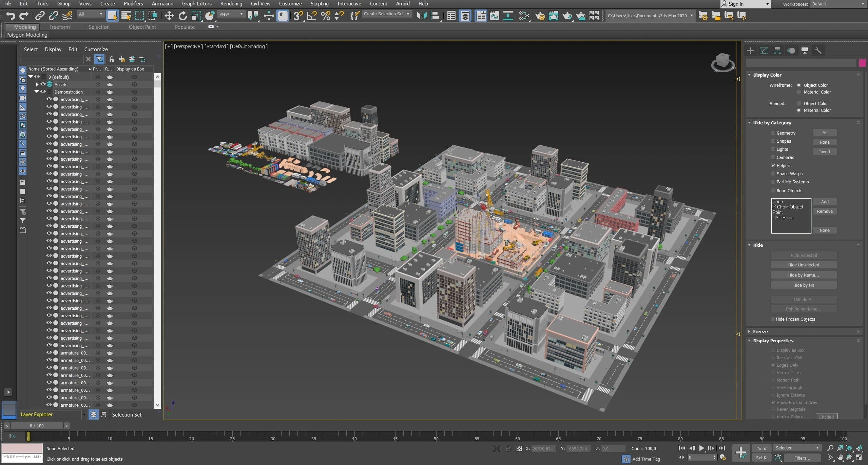Expand the Freeze rollout
Viewport: 868px width, 465px height.
(x=760, y=331)
